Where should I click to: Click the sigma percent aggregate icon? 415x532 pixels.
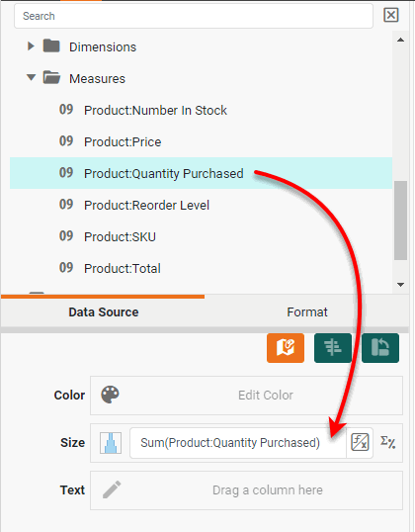[x=388, y=442]
